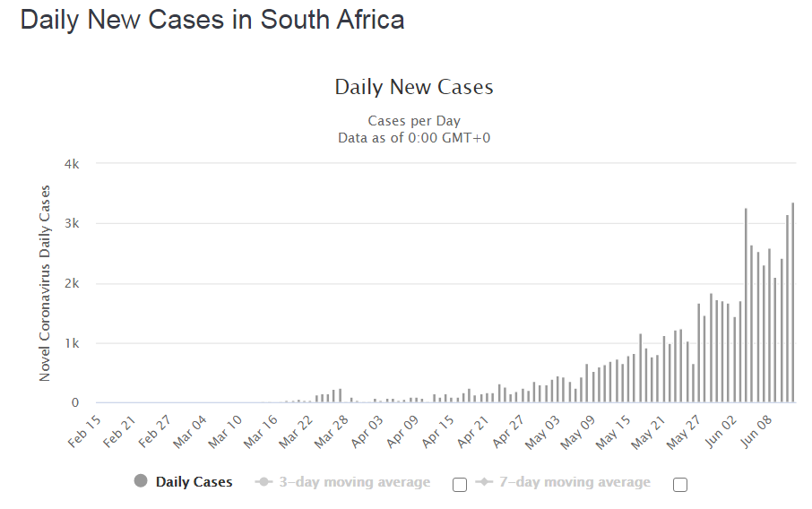
Task: Click the 3-day moving average line marker icon
Action: point(263,482)
